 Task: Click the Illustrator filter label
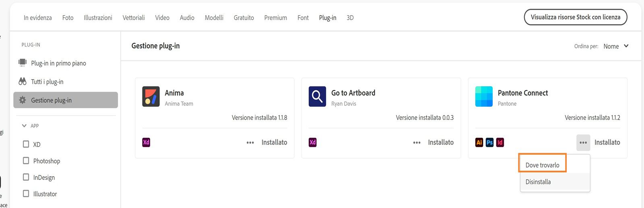point(45,194)
